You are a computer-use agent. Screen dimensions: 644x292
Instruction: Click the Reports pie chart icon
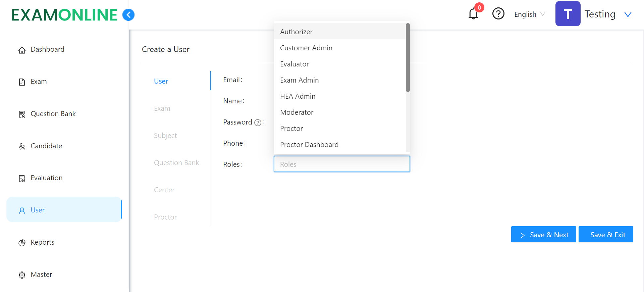[22, 243]
